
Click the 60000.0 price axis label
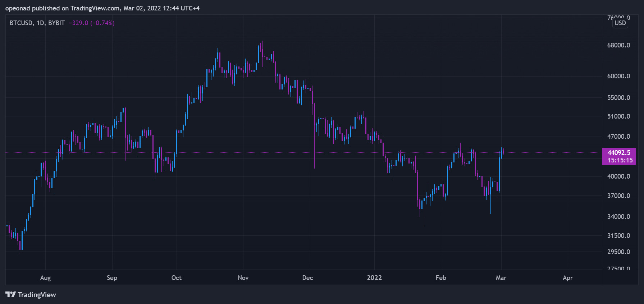pyautogui.click(x=618, y=76)
